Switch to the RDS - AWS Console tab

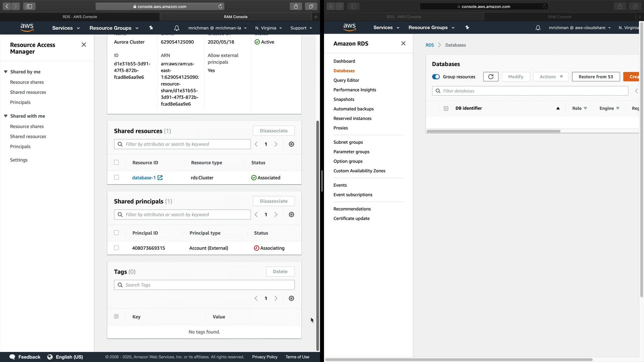80,17
